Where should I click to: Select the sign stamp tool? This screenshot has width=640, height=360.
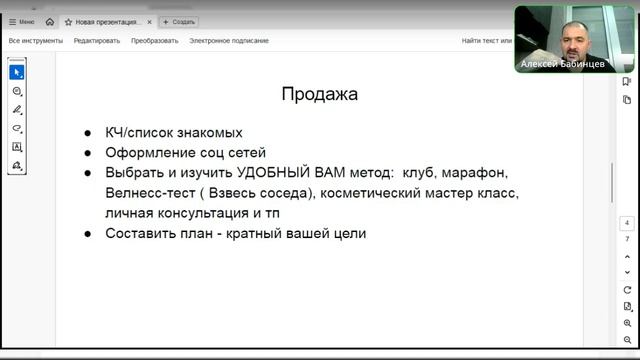coord(17,165)
